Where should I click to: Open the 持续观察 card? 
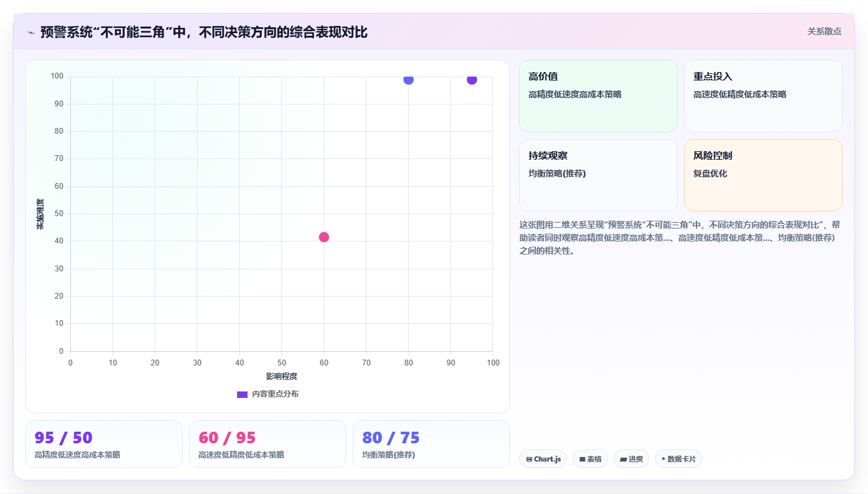(598, 175)
